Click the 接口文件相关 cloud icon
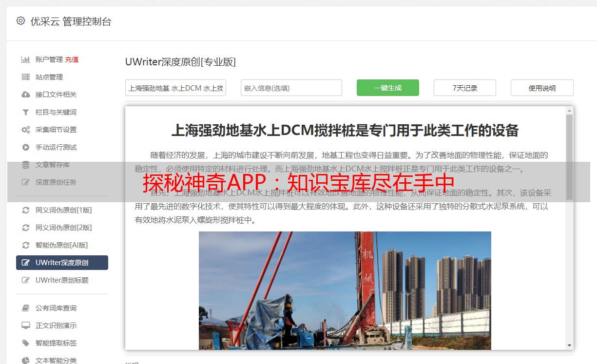This screenshot has width=597, height=364. [x=26, y=95]
